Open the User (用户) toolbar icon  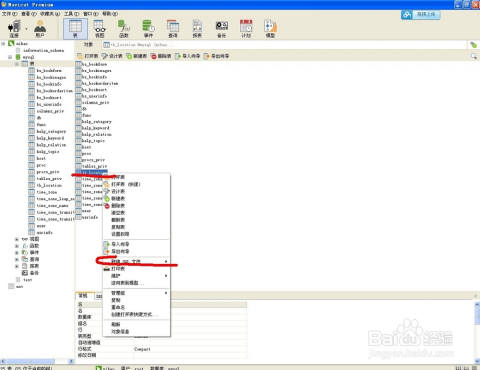point(40,29)
